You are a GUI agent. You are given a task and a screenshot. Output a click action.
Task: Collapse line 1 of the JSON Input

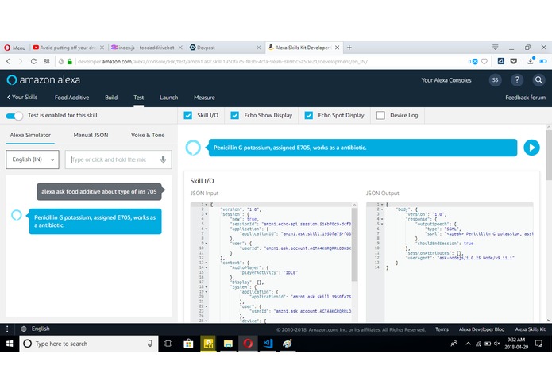(207, 204)
